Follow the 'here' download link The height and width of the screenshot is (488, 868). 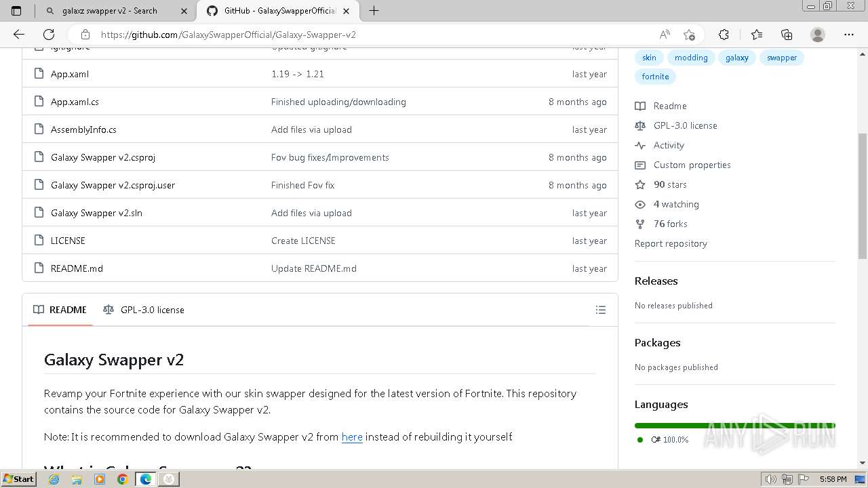point(352,437)
